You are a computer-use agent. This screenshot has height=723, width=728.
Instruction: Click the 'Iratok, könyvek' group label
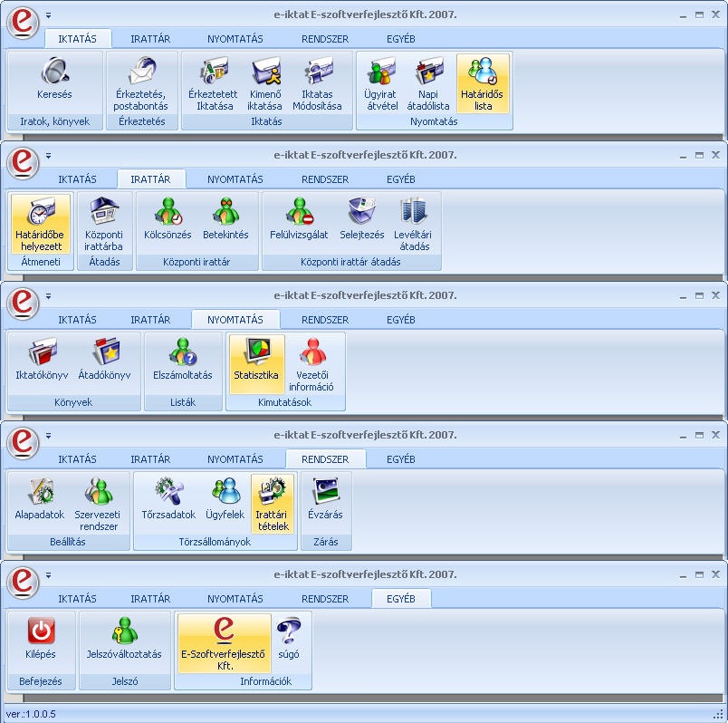(x=55, y=121)
